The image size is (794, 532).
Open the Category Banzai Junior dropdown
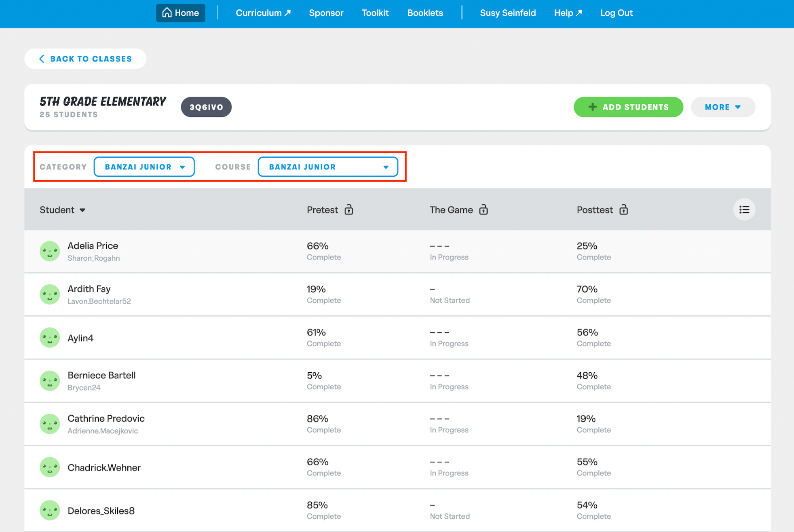click(x=144, y=167)
